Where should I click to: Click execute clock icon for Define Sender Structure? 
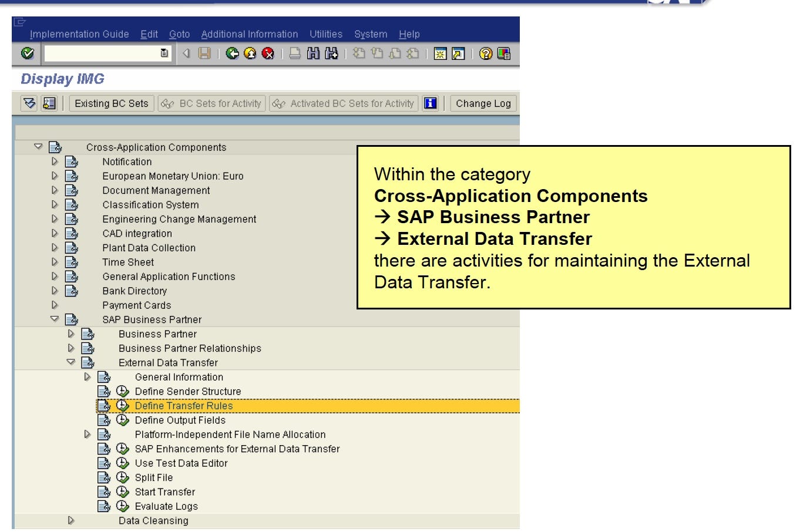[122, 392]
